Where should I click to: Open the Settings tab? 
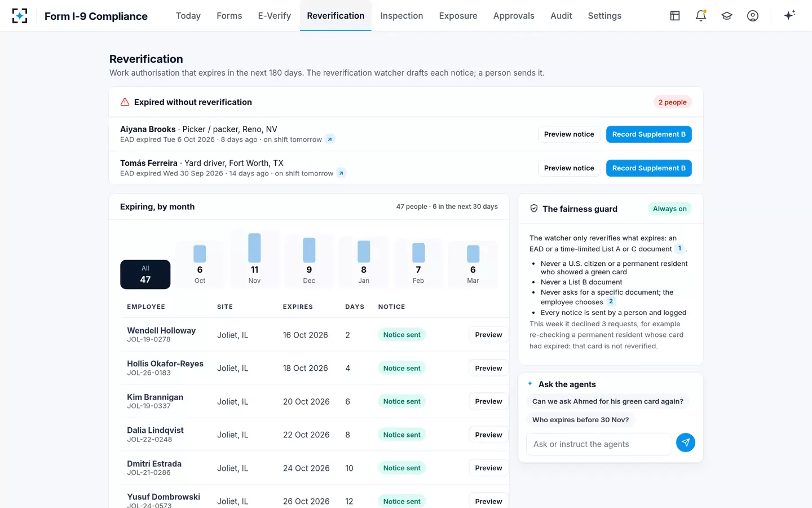point(604,16)
